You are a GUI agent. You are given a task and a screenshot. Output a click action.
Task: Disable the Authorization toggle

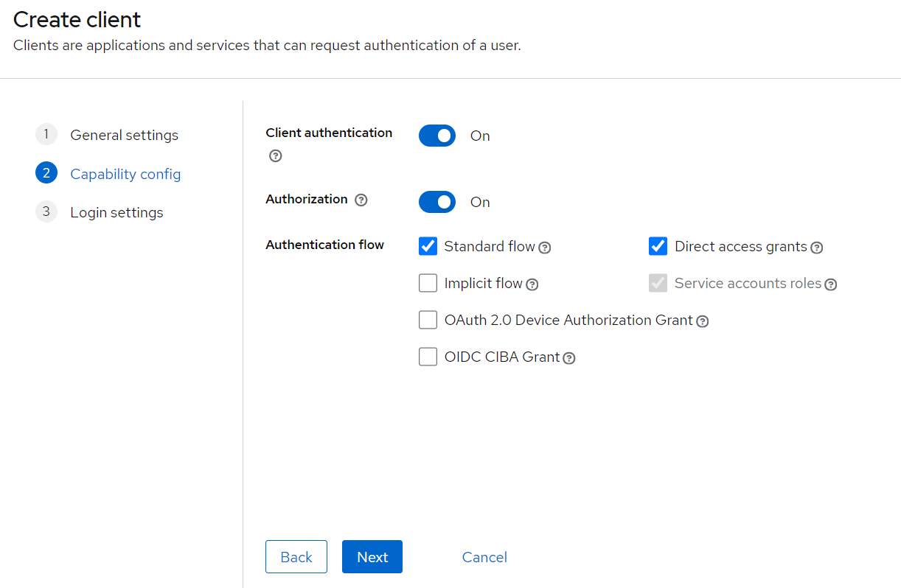tap(437, 202)
